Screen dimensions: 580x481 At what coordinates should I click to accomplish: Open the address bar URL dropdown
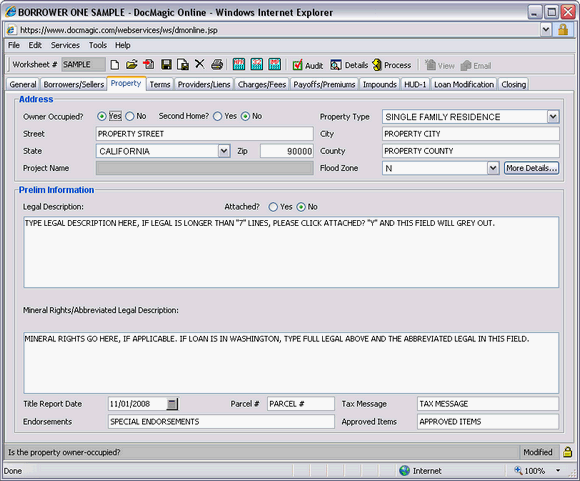pos(546,30)
